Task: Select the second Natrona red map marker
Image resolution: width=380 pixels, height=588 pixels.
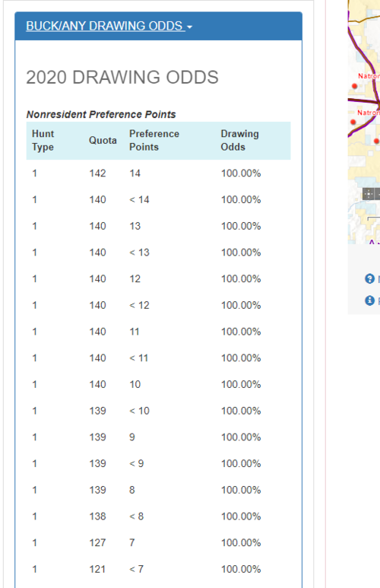Action: [x=353, y=122]
